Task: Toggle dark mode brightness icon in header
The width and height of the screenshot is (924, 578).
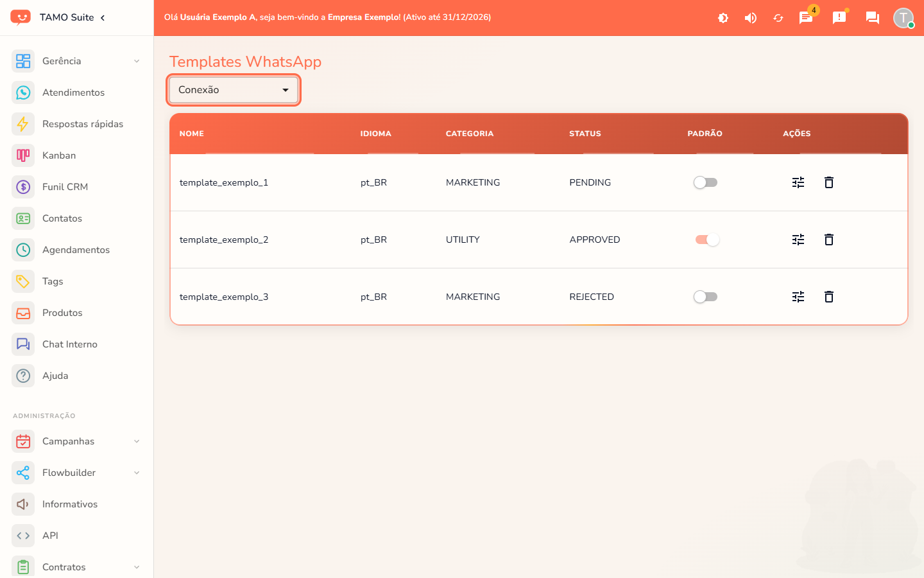Action: coord(723,18)
